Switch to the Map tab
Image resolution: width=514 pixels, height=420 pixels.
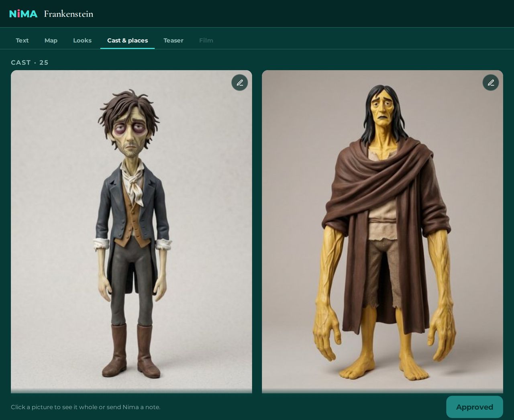pyautogui.click(x=51, y=41)
